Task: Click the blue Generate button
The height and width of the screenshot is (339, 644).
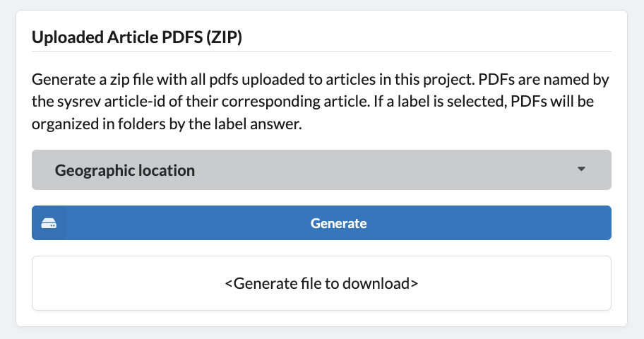Action: tap(321, 222)
